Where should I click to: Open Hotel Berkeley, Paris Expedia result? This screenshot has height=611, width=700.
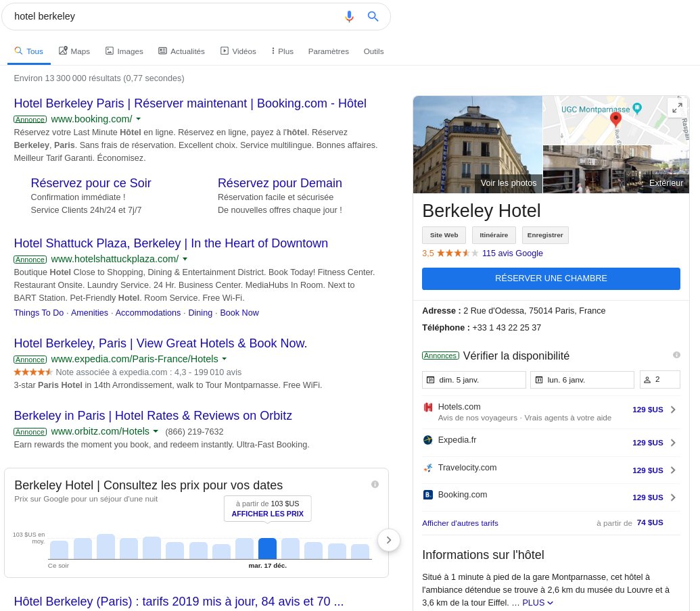click(161, 343)
